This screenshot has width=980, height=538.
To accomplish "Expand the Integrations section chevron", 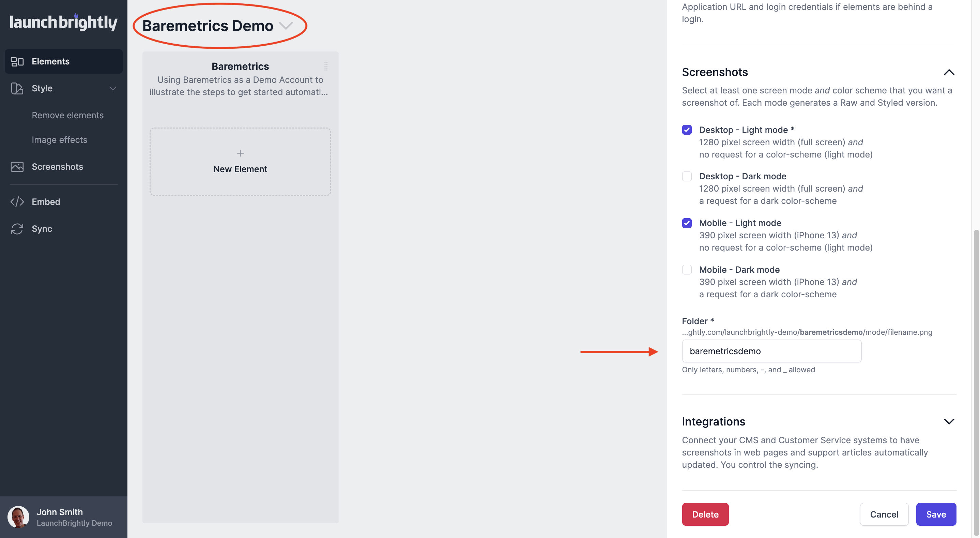I will (x=949, y=421).
